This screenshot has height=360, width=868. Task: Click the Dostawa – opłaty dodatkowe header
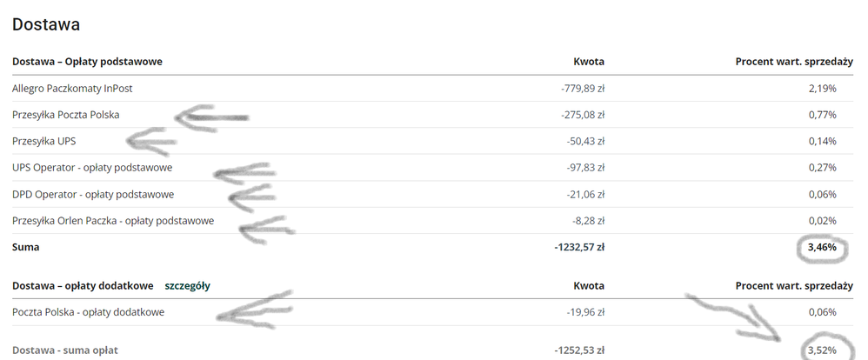(x=83, y=285)
